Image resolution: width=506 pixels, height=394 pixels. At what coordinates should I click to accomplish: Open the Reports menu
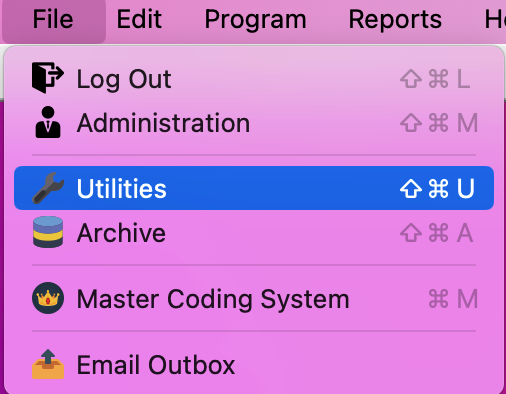click(x=395, y=19)
